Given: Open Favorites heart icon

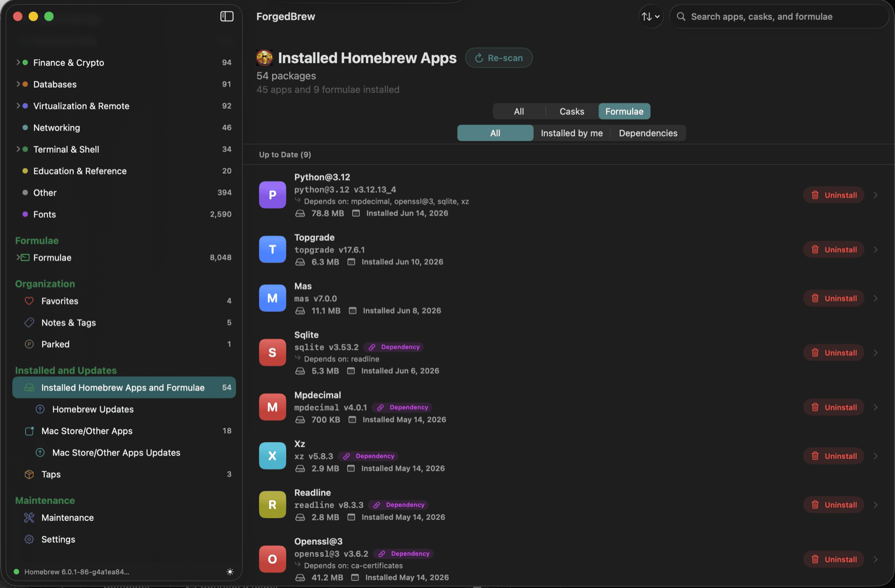Looking at the screenshot, I should 29,301.
